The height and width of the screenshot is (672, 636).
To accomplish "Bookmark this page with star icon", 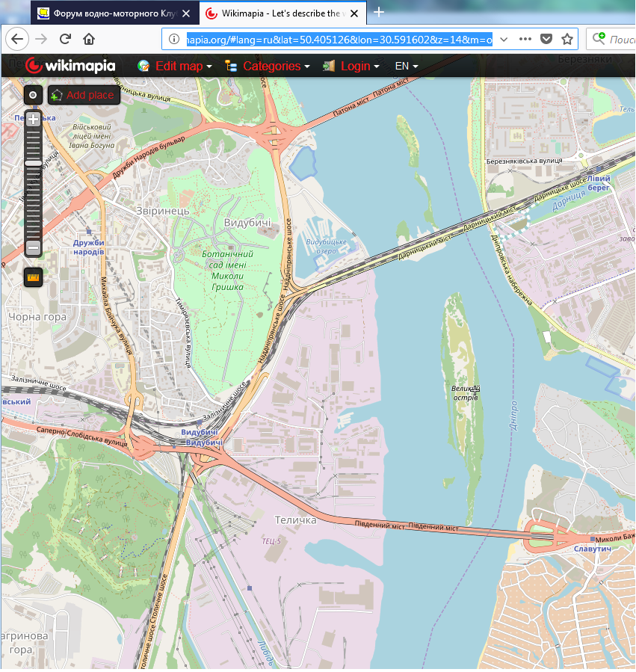I will click(567, 40).
